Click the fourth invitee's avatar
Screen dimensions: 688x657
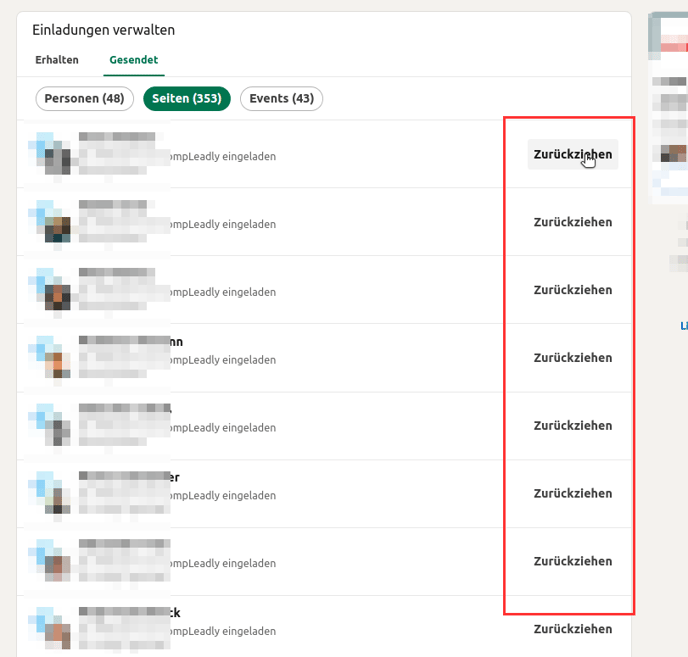tap(52, 358)
